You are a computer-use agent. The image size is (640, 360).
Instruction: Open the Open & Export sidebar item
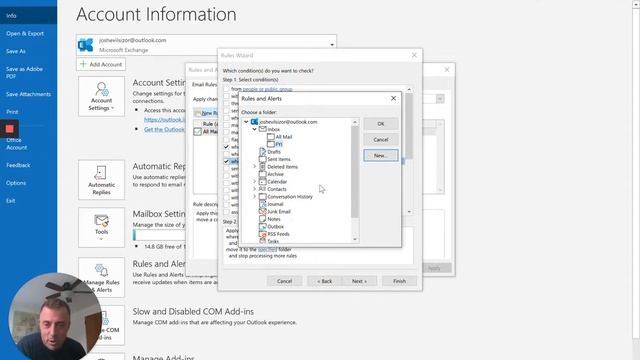tap(29, 33)
